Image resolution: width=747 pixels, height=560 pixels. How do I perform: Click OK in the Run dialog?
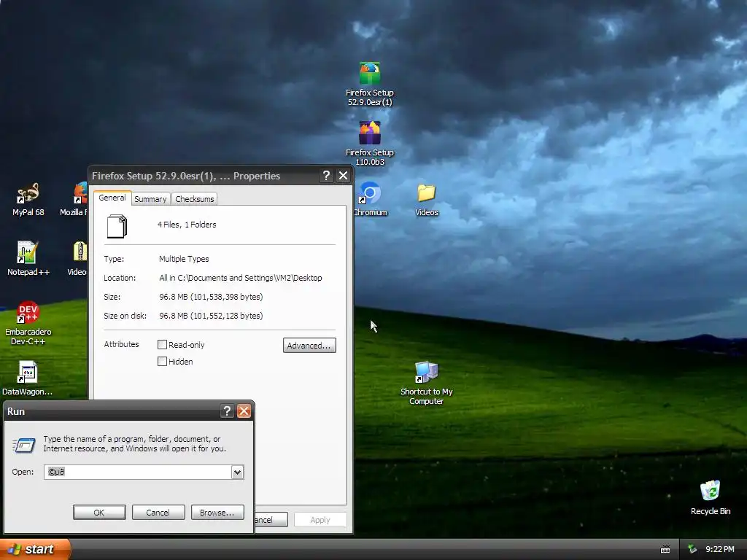(99, 513)
